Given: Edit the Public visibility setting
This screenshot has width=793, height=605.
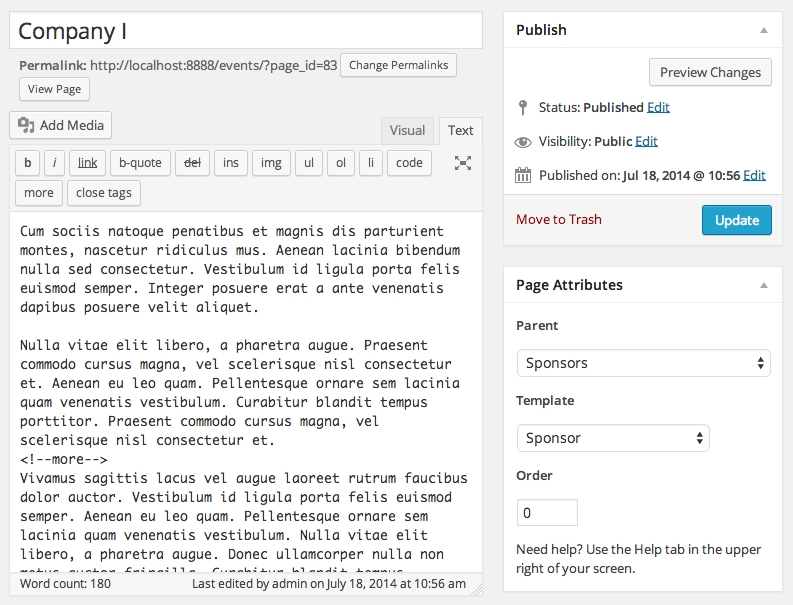Looking at the screenshot, I should pyautogui.click(x=646, y=141).
